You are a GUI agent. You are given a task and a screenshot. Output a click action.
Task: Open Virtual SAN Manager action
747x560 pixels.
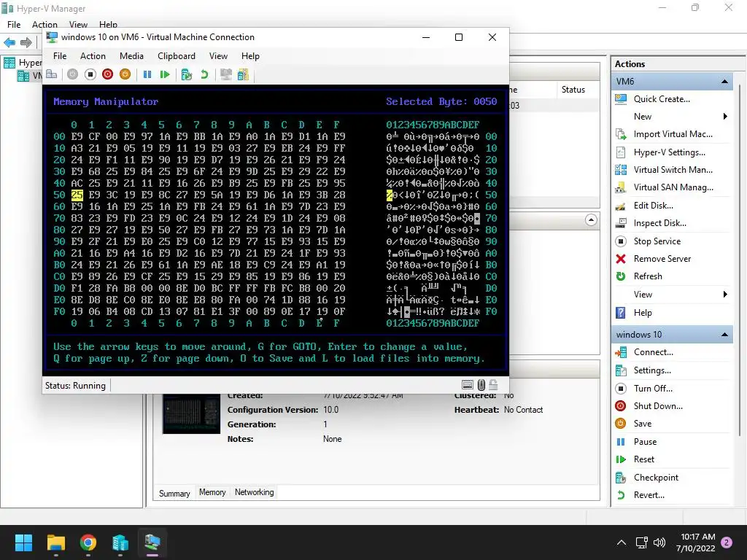click(x=673, y=187)
